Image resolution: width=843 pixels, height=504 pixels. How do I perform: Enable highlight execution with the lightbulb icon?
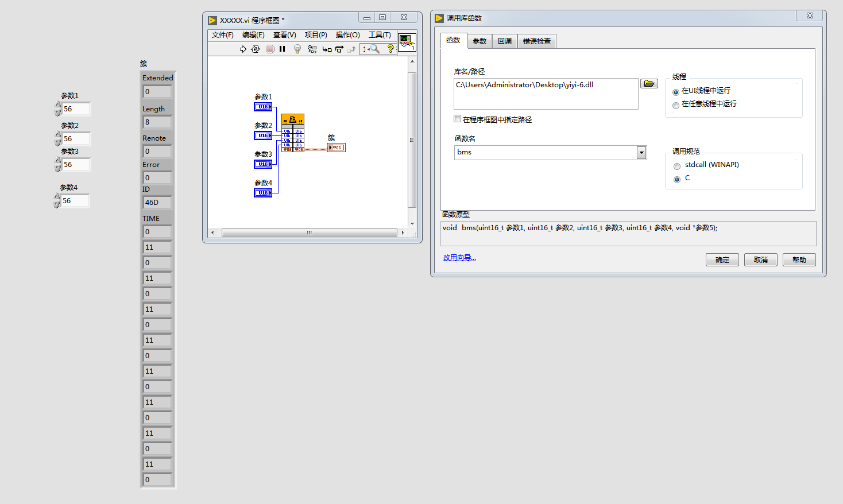(296, 49)
